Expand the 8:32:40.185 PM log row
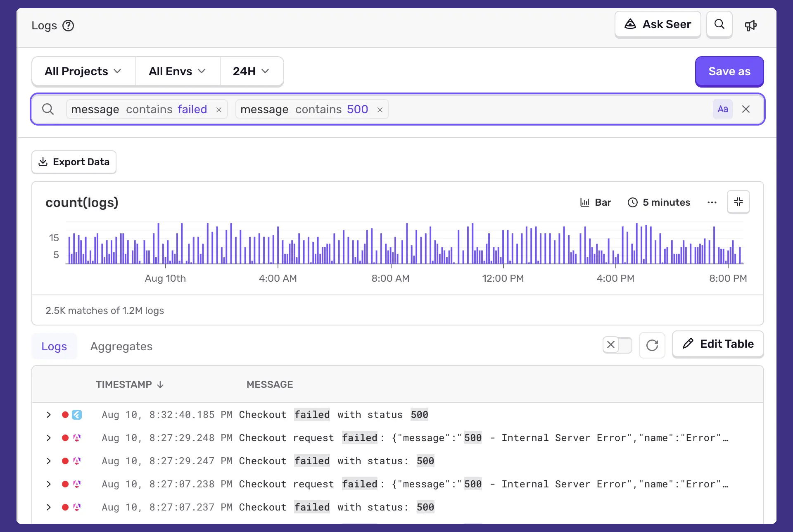This screenshot has height=532, width=793. pyautogui.click(x=49, y=415)
